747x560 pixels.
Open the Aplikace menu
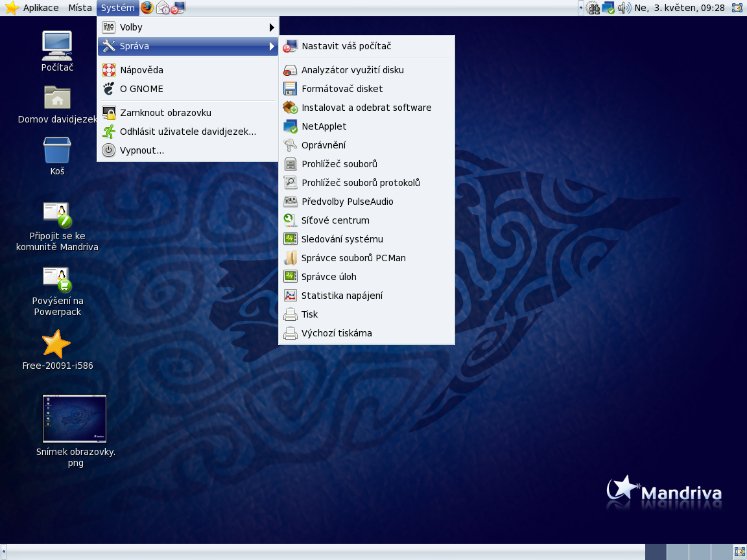click(32, 8)
